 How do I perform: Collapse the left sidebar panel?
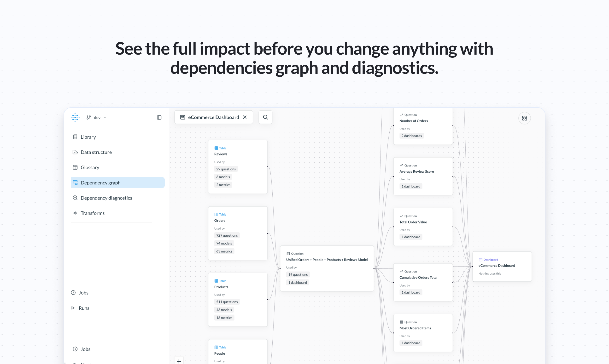click(159, 117)
